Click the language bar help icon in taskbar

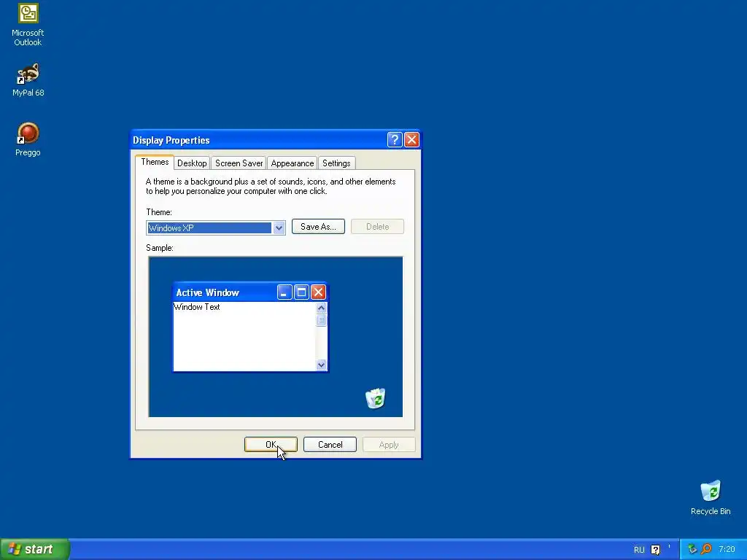click(x=656, y=550)
